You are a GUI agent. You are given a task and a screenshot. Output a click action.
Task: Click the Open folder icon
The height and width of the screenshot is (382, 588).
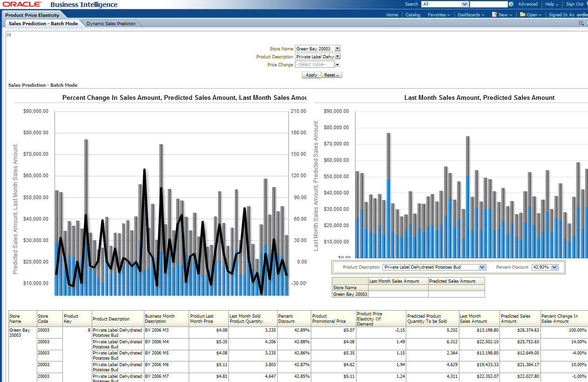522,14
